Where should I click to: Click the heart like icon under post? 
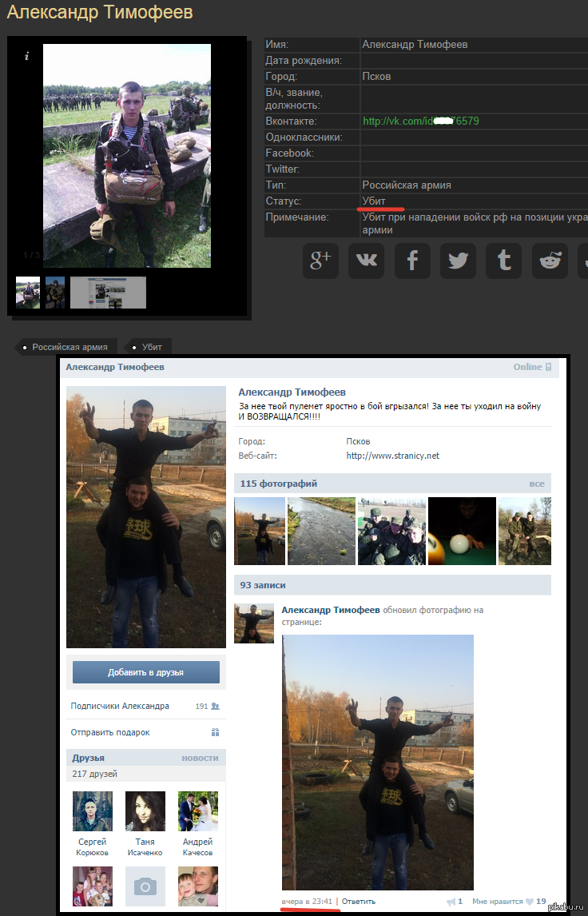click(529, 902)
